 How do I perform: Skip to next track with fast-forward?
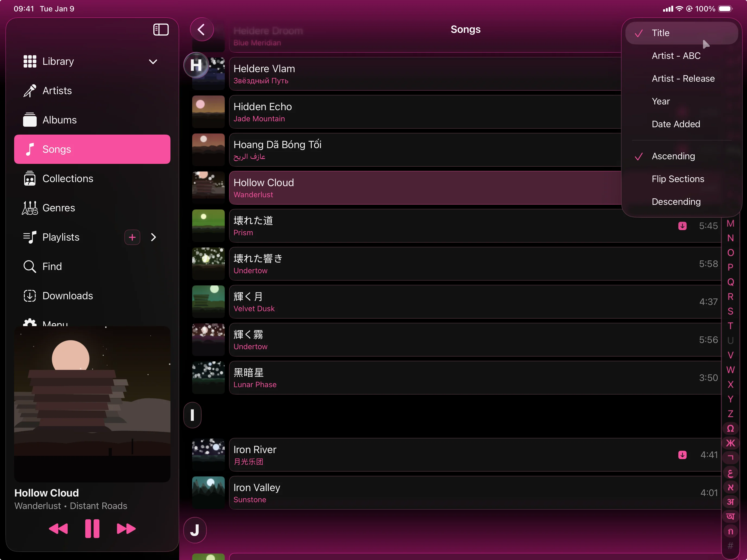click(x=126, y=528)
